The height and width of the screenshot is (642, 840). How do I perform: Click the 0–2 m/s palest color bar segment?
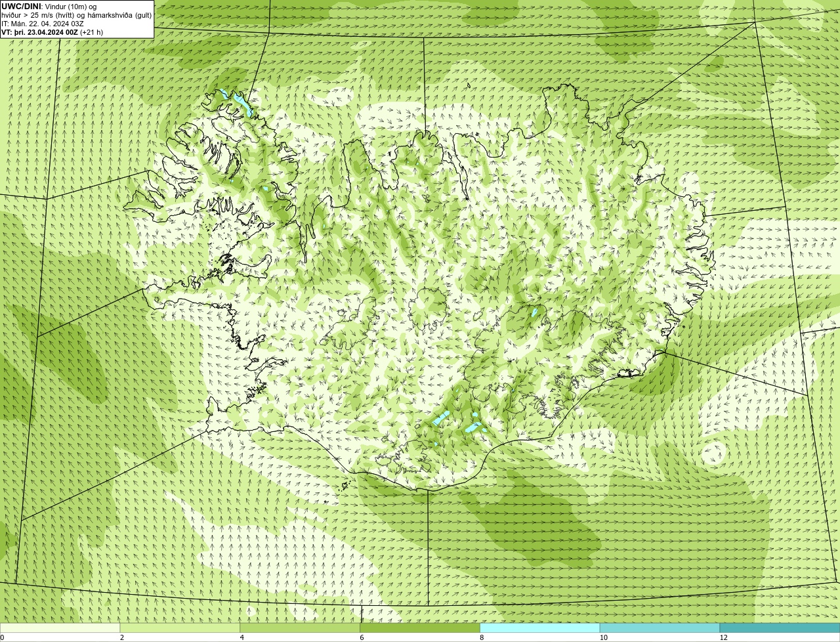[60, 628]
